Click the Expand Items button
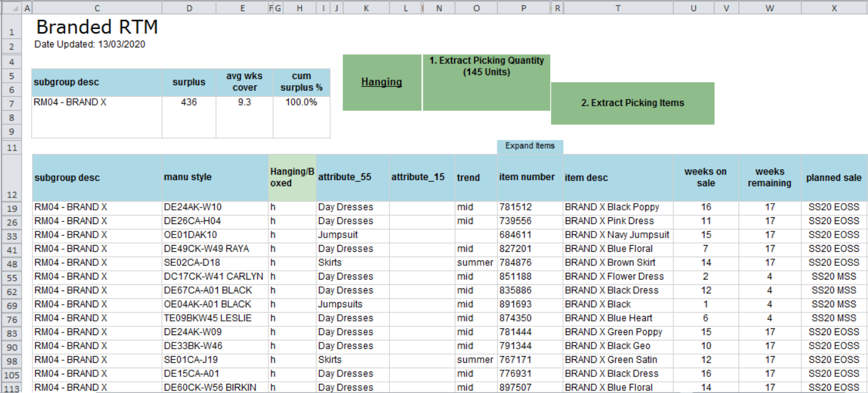The image size is (868, 393). pos(529,146)
